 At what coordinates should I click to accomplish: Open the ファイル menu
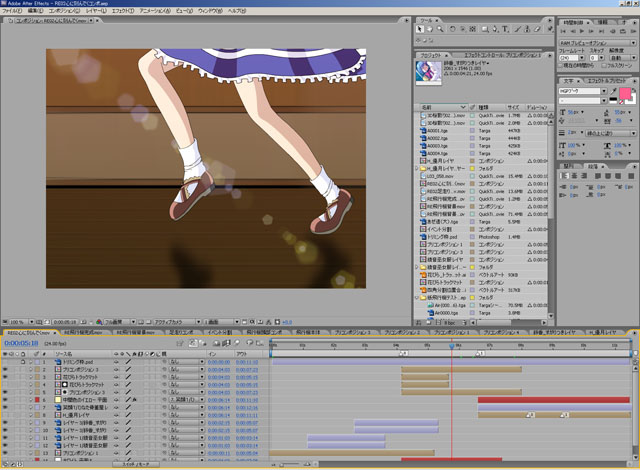tap(12, 11)
